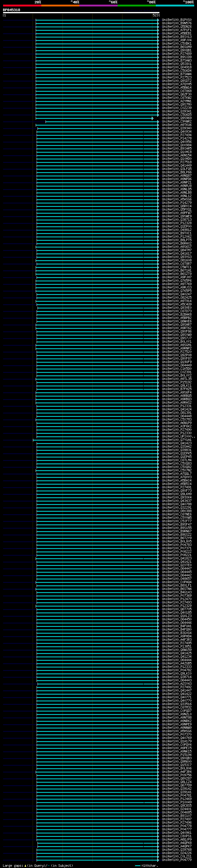The height and width of the screenshot is (868, 197).
Task: Open UniRef100_Q41424 hit
Action: coord(177,410)
